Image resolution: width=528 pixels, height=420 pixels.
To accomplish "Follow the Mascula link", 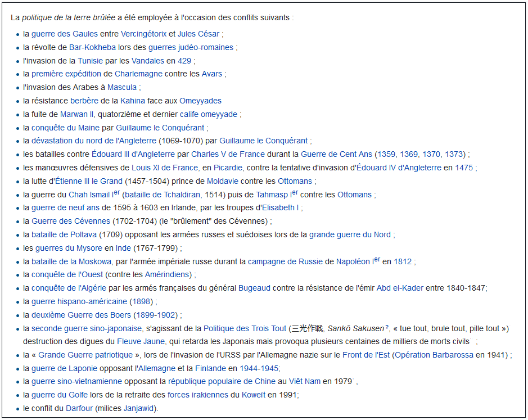I will tap(122, 88).
